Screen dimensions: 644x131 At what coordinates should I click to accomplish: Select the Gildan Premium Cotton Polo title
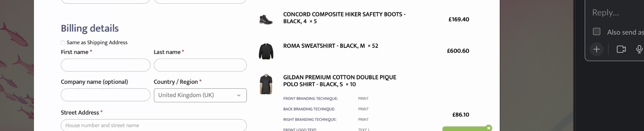(340, 81)
